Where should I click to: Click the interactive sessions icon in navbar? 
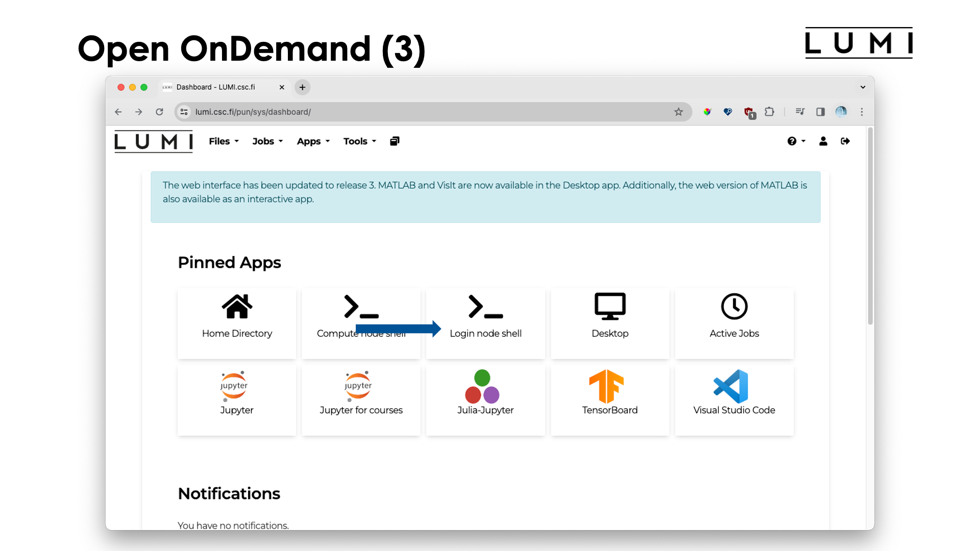click(395, 141)
